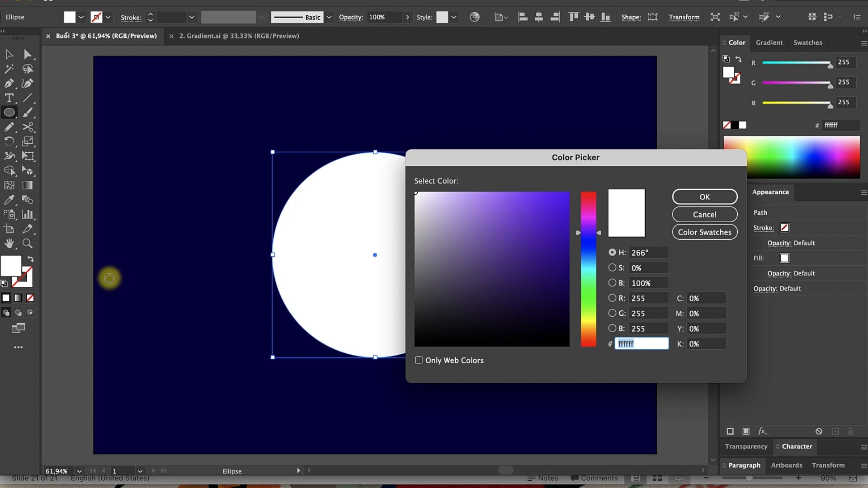
Task: Open the fill color dropdown arrow
Action: [81, 17]
